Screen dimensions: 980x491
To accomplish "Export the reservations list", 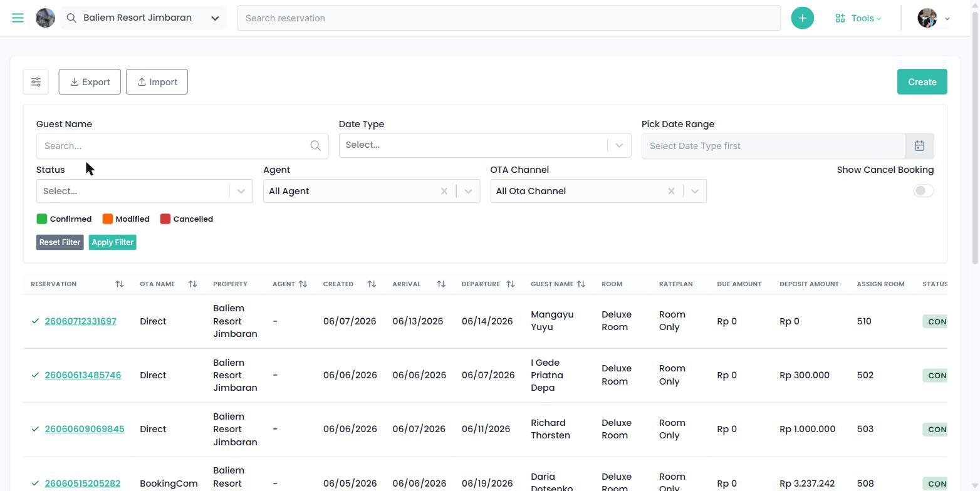I will [x=90, y=82].
